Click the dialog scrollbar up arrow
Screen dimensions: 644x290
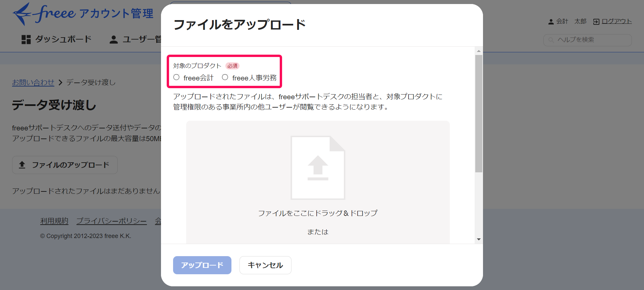pyautogui.click(x=479, y=51)
